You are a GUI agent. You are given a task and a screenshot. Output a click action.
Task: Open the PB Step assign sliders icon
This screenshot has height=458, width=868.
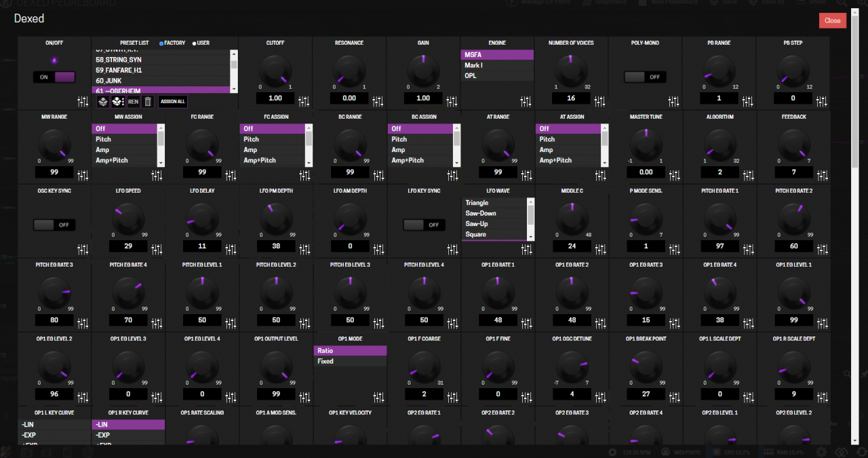tap(822, 102)
